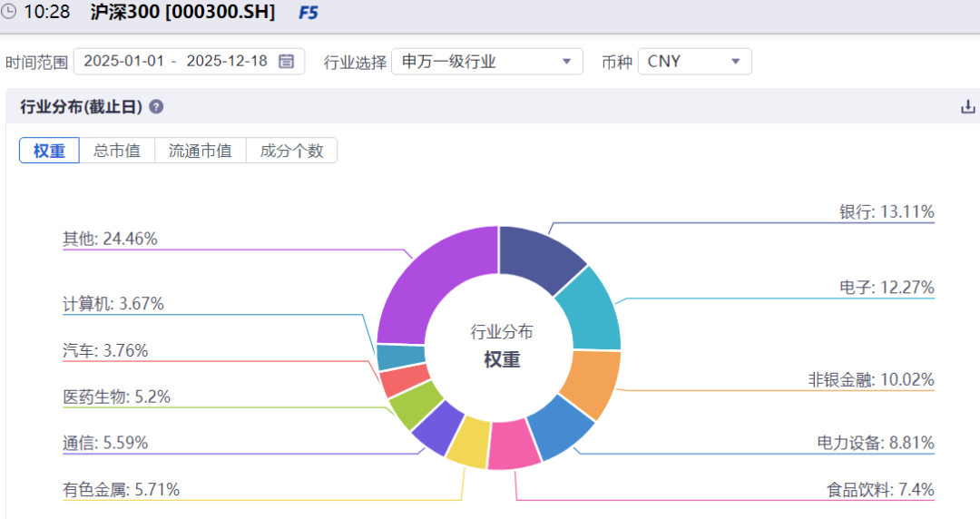Click the label 有色金属: 5.71%
This screenshot has height=519, width=980.
point(122,489)
